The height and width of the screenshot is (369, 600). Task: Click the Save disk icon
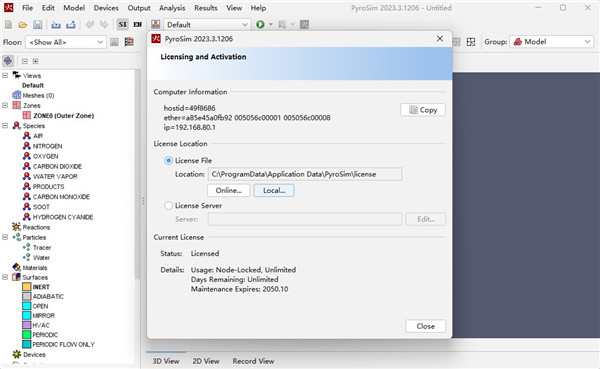coord(38,25)
